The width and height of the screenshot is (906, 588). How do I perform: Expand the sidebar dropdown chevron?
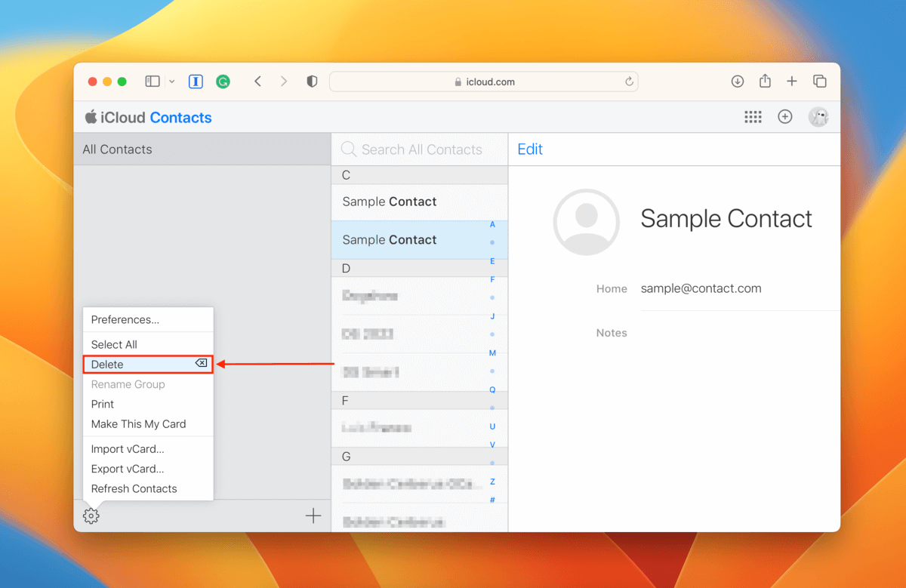click(172, 82)
